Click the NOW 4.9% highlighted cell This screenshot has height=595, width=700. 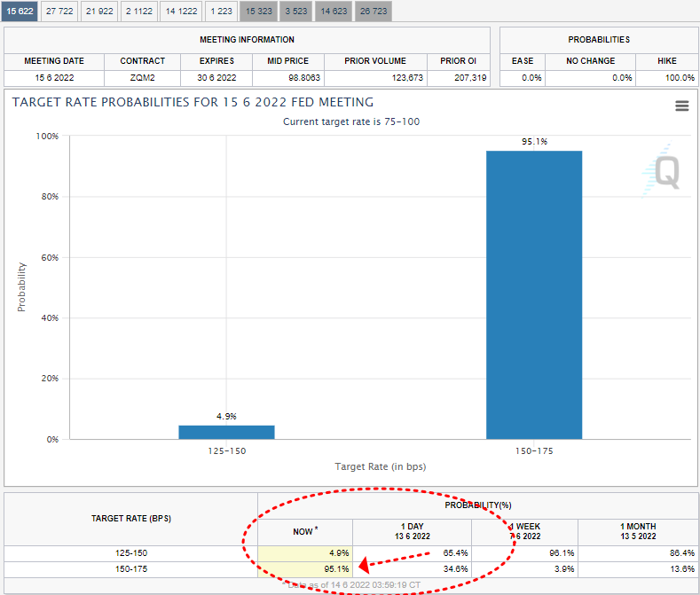305,553
